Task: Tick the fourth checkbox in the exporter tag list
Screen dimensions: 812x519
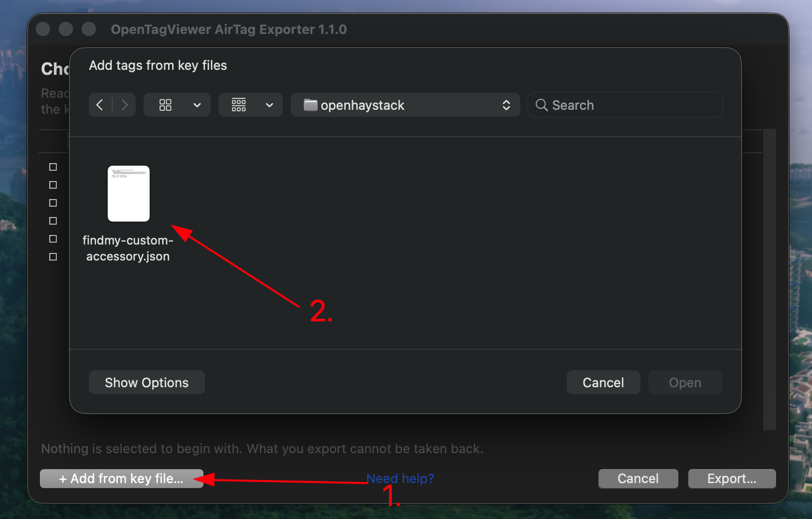Action: (53, 221)
